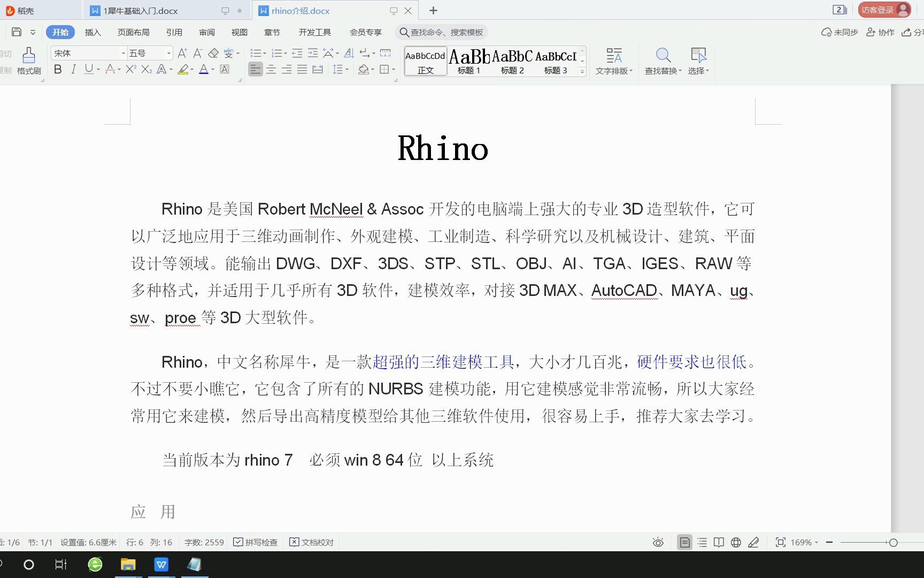
Task: Click the show paragraph marks icon
Action: (365, 53)
